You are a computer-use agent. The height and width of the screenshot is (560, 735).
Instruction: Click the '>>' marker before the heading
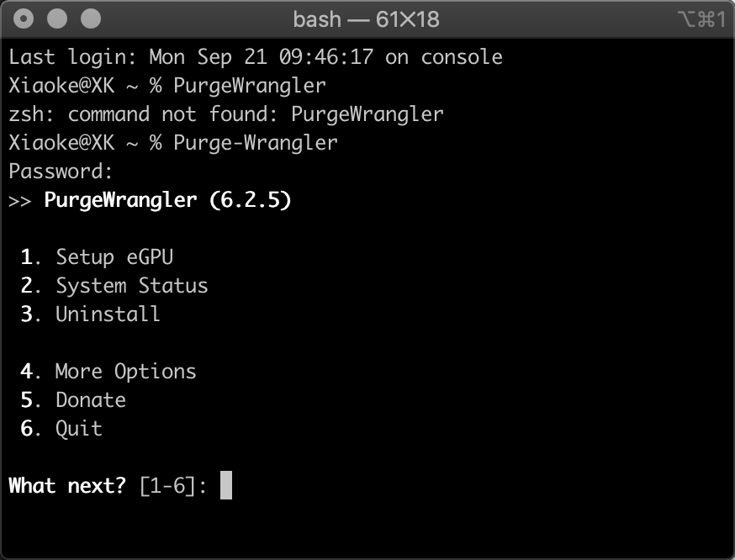click(20, 200)
